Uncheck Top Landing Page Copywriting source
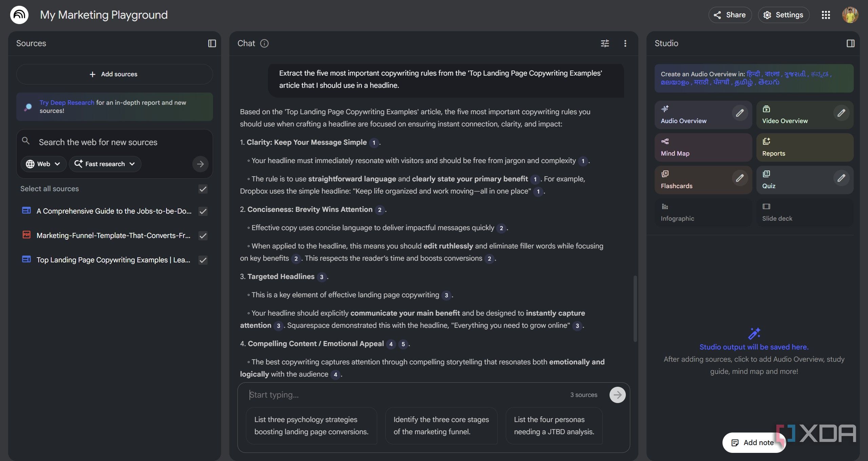 (x=203, y=260)
